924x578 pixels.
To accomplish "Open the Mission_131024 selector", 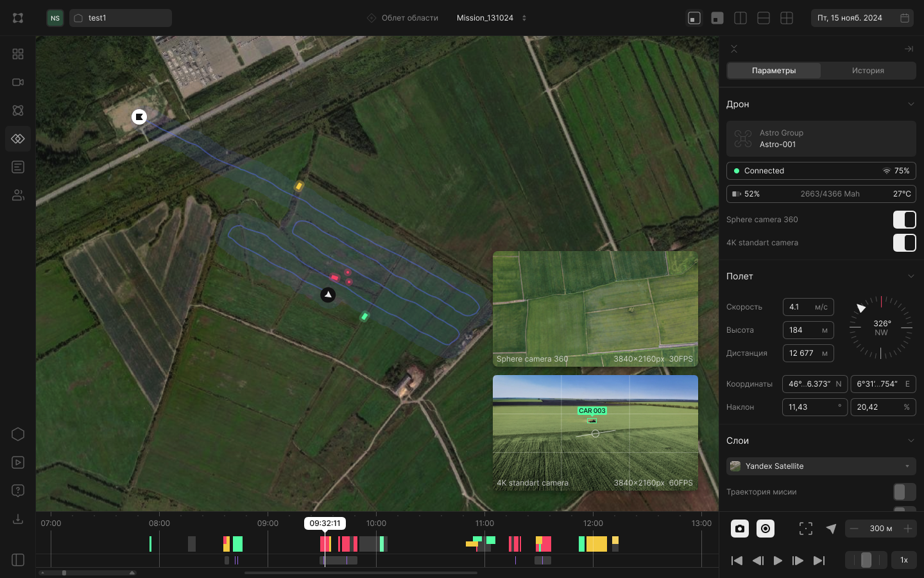I will pyautogui.click(x=491, y=18).
